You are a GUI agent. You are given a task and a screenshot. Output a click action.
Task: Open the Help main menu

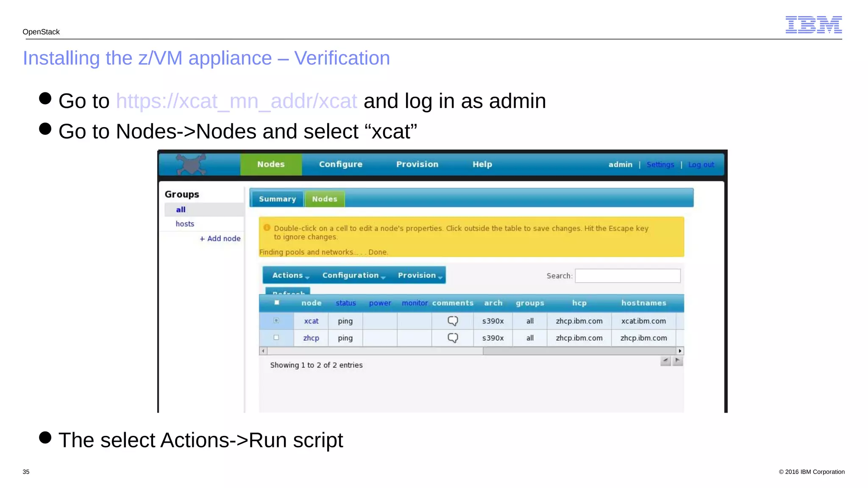tap(482, 164)
